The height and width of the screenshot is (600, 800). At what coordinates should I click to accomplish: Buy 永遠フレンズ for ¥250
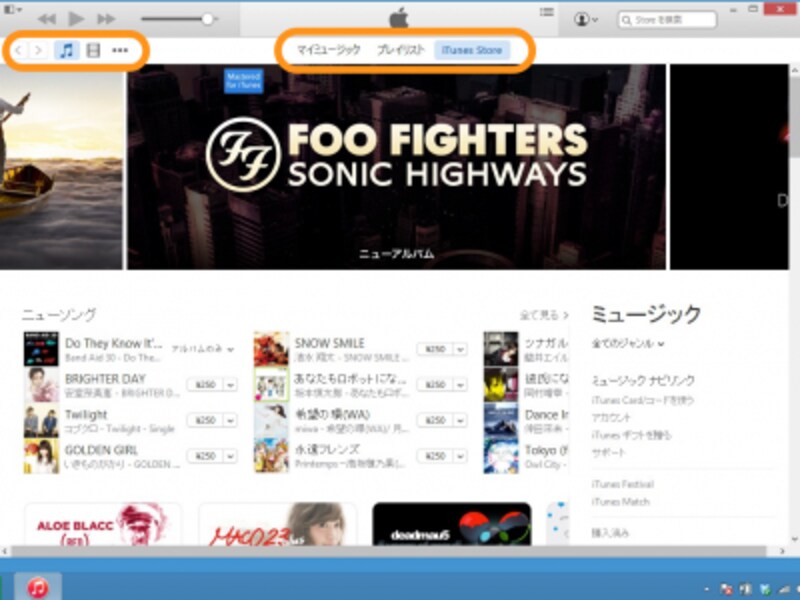(435, 456)
